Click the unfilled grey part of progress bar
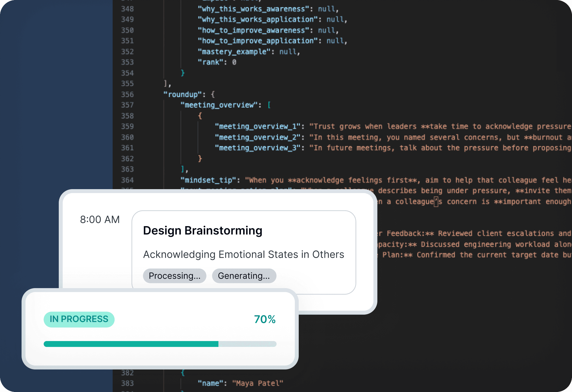Viewport: 572px width, 392px height. [247, 344]
